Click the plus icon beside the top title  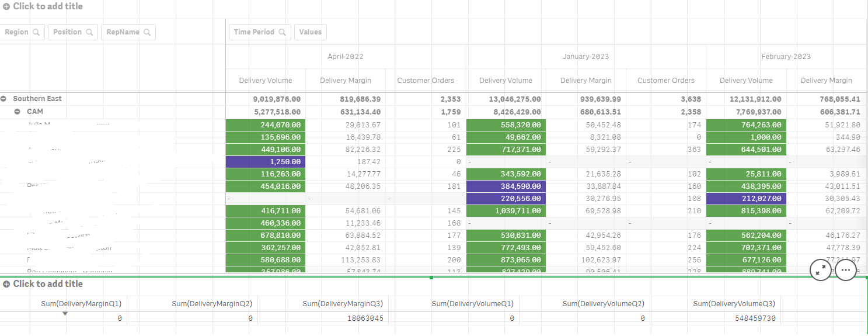click(x=6, y=6)
